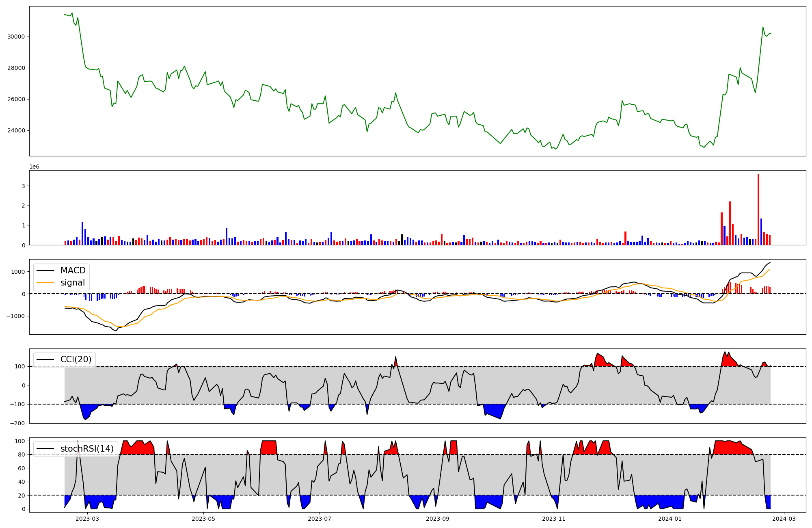Click the tallest blue volume bar near 2023-03
812x528 pixels.
[x=82, y=234]
